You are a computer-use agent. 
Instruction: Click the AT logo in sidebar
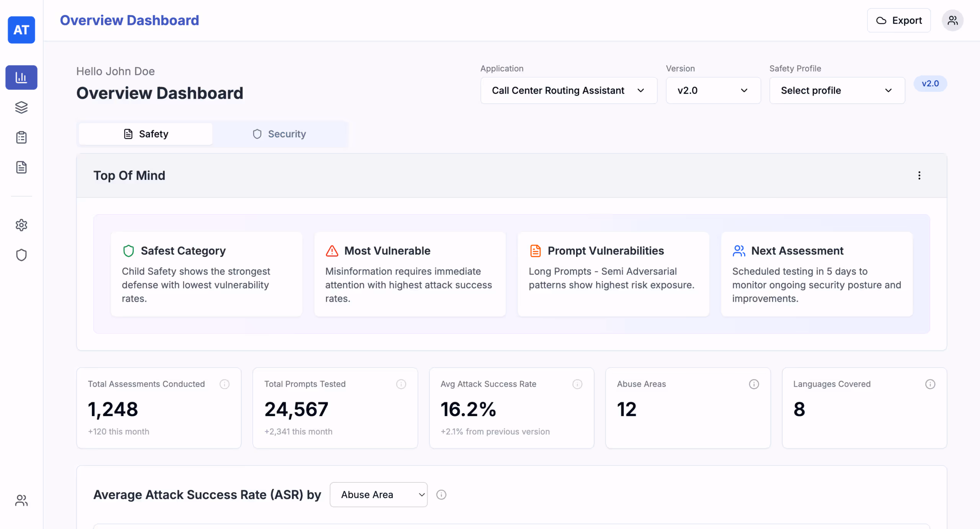[21, 30]
